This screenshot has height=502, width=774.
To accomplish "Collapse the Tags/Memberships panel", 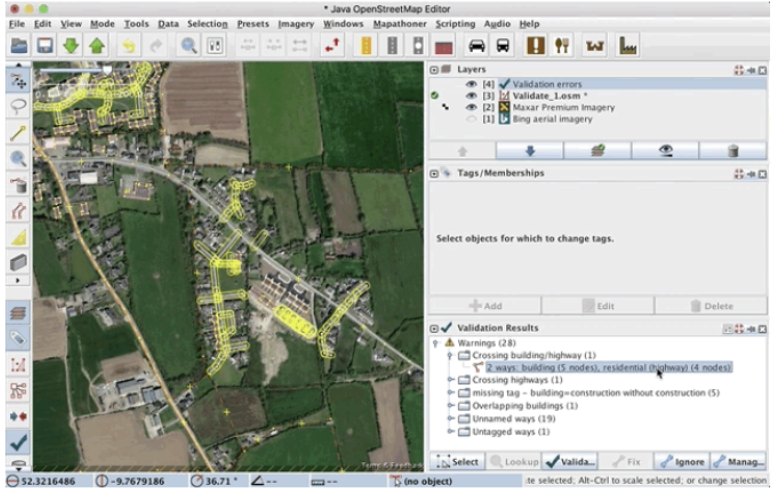I will (434, 173).
